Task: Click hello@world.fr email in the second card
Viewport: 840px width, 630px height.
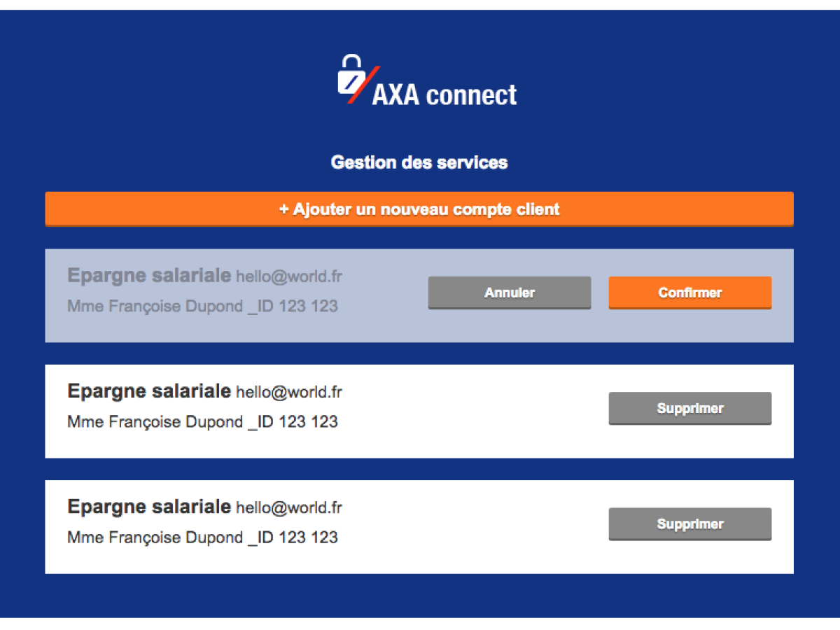Action: pyautogui.click(x=289, y=392)
